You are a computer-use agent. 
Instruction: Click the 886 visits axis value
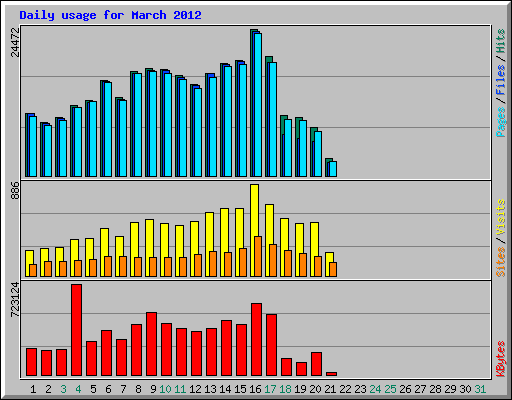15,190
